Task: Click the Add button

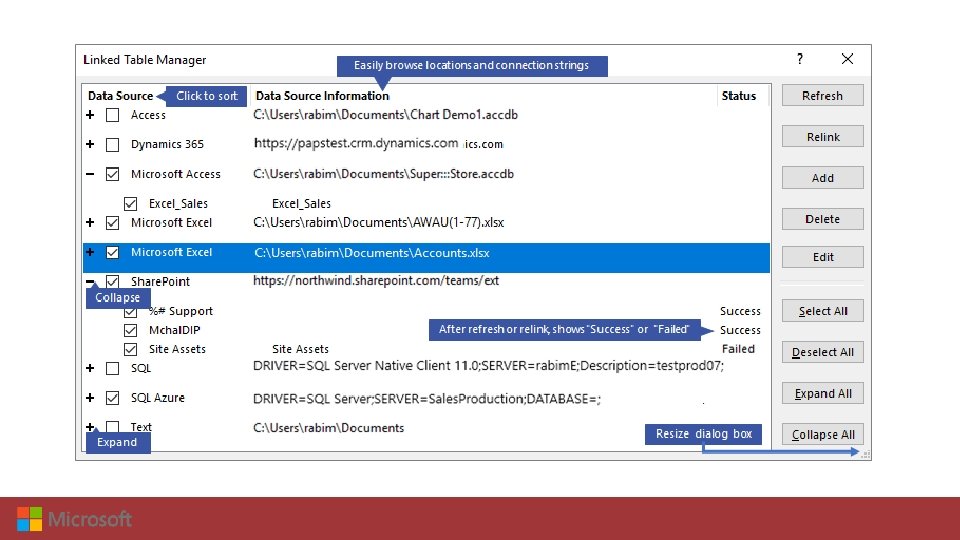Action: point(822,178)
